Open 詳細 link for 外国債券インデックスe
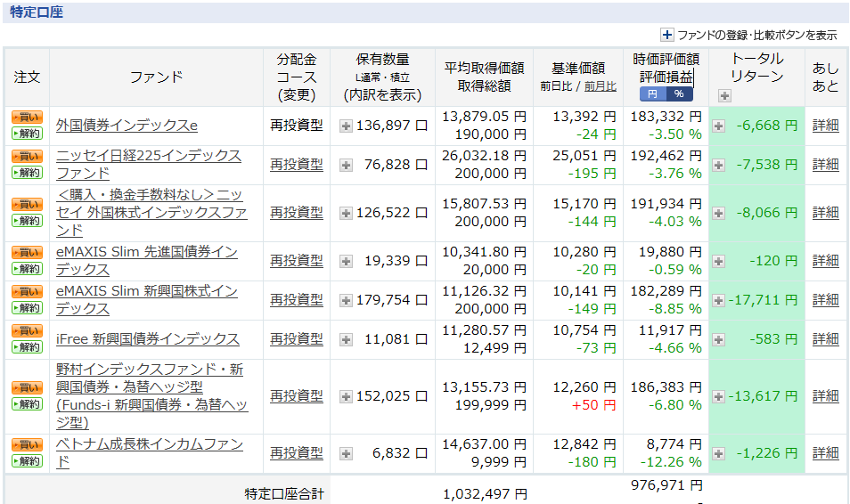 tap(826, 126)
